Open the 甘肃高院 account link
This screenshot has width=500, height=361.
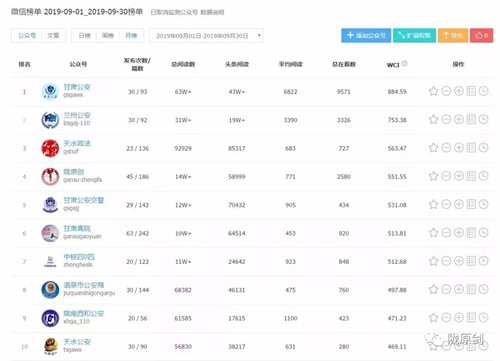pos(77,229)
